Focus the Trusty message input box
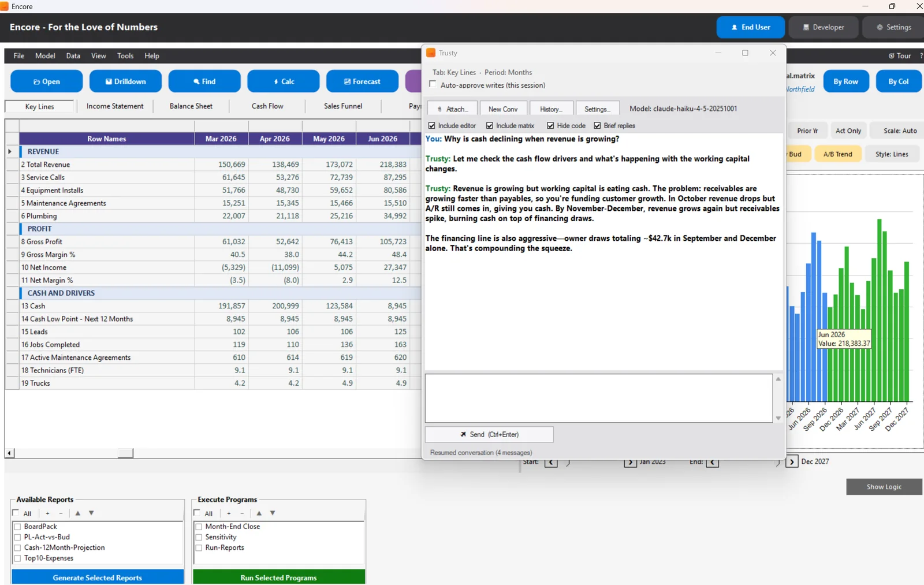This screenshot has width=924, height=585. coord(598,398)
